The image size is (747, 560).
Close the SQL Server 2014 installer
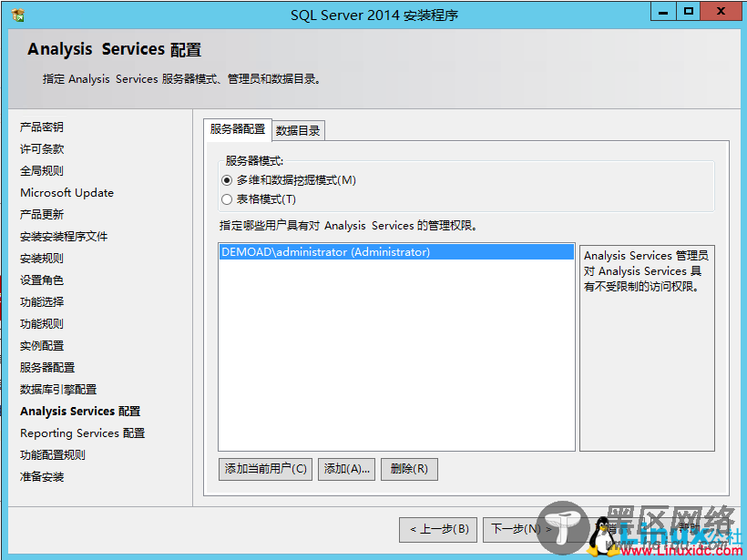point(721,12)
